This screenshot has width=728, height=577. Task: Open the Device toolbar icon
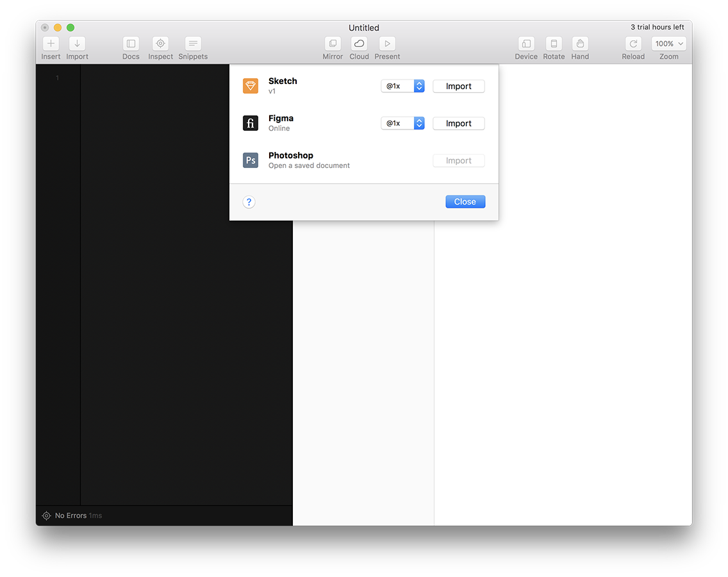(x=526, y=44)
